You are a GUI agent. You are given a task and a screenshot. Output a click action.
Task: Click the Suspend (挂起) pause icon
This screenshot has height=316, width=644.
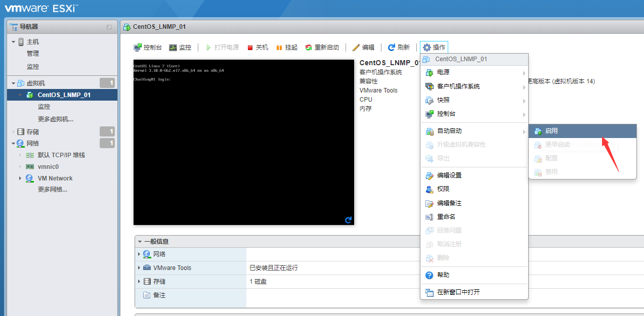pos(279,48)
